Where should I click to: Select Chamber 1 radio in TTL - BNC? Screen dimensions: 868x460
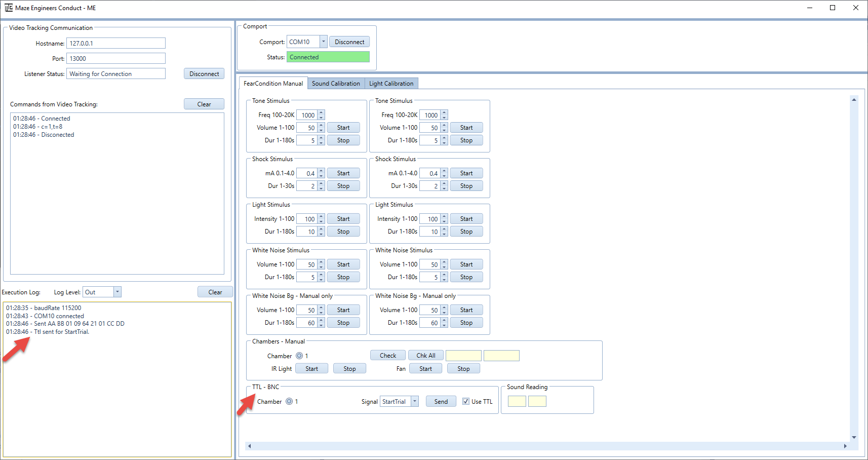pyautogui.click(x=289, y=401)
